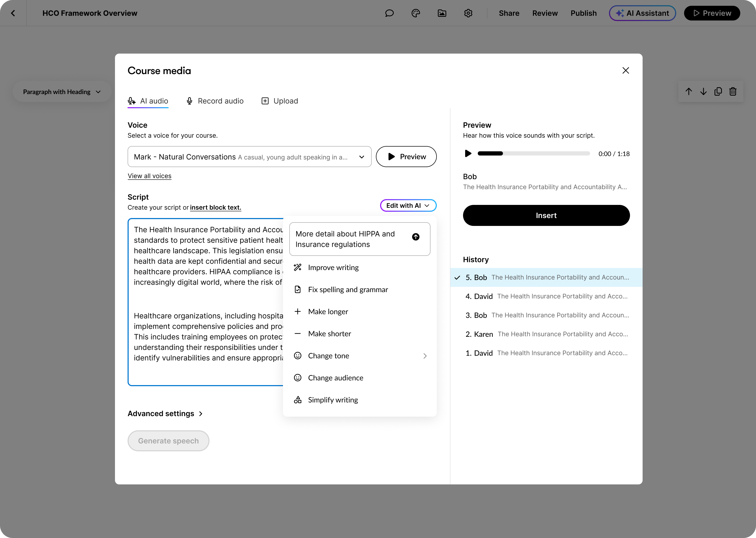Switch to the Record audio tab

pyautogui.click(x=215, y=101)
